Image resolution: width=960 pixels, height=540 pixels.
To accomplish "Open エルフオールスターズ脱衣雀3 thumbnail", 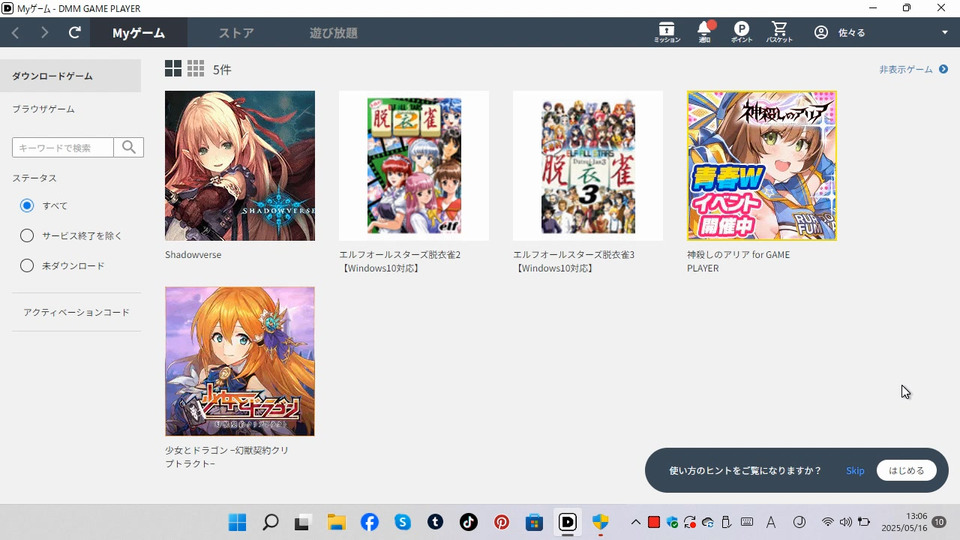I will click(588, 166).
